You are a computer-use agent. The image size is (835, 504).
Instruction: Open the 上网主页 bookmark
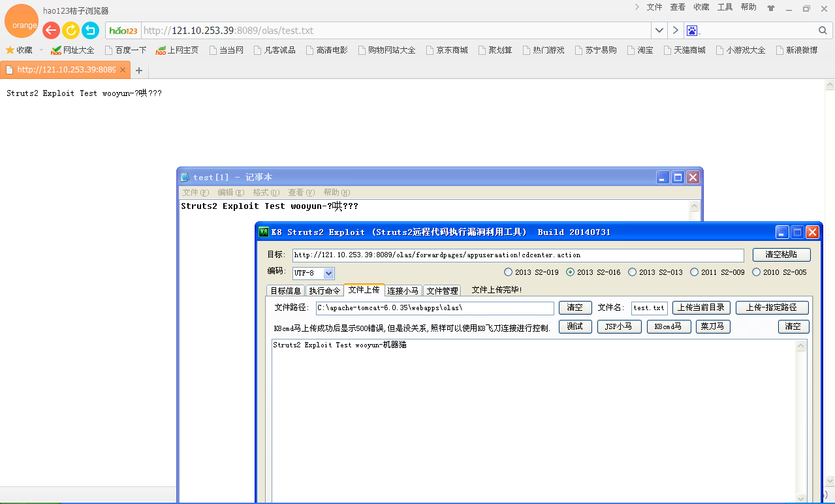[177, 50]
